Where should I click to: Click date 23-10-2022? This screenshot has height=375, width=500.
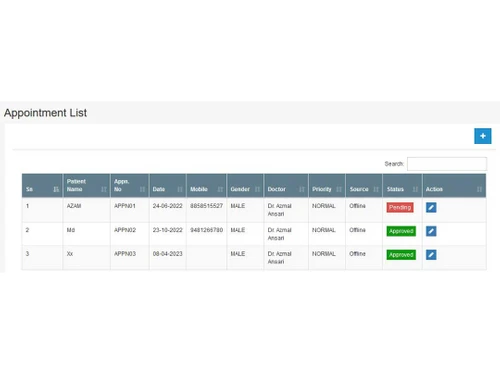point(168,230)
